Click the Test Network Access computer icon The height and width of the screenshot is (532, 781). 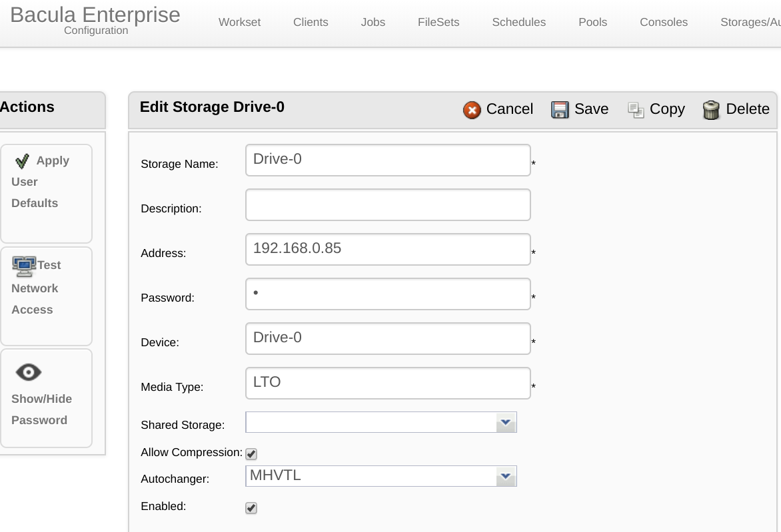24,266
